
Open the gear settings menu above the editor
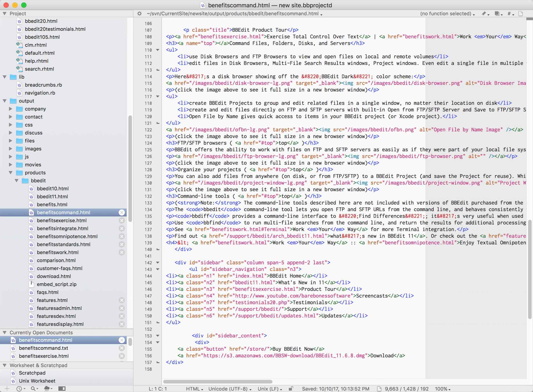(x=139, y=14)
